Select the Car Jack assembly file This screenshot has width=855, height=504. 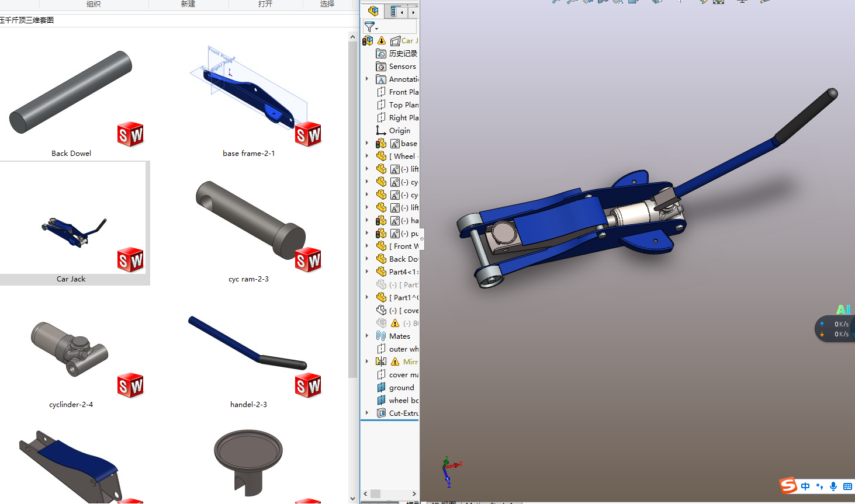point(71,224)
